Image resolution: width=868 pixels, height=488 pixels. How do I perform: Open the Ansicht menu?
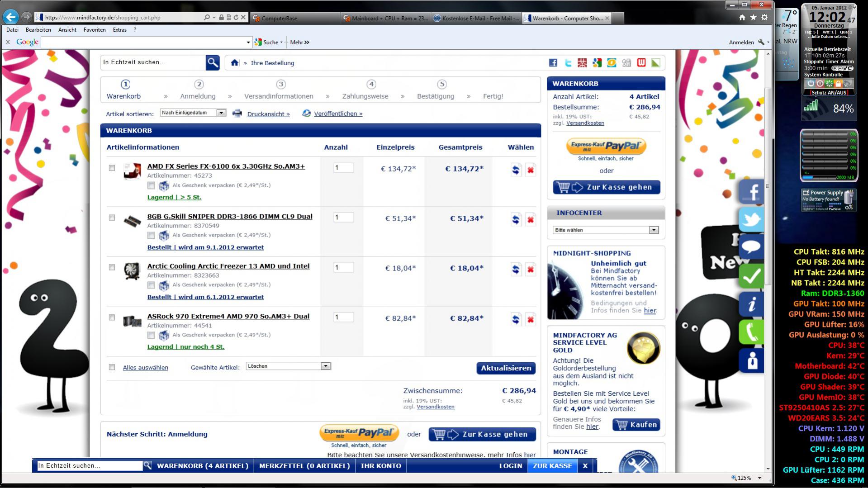67,30
